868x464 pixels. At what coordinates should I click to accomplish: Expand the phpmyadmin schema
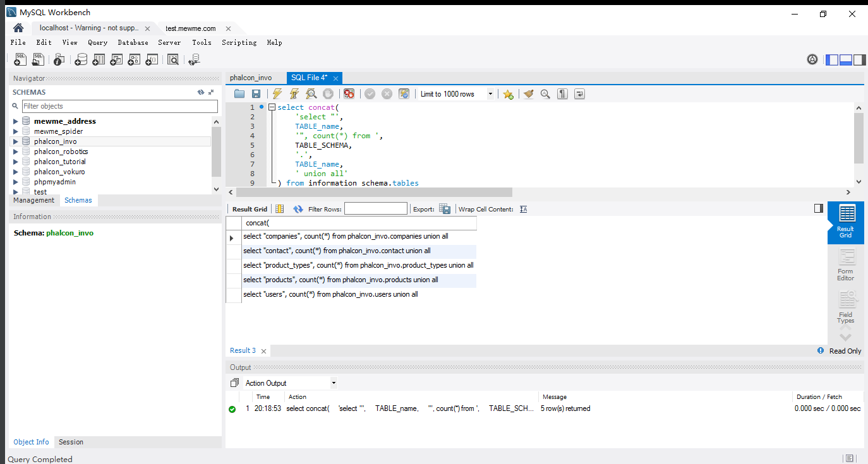(x=16, y=182)
